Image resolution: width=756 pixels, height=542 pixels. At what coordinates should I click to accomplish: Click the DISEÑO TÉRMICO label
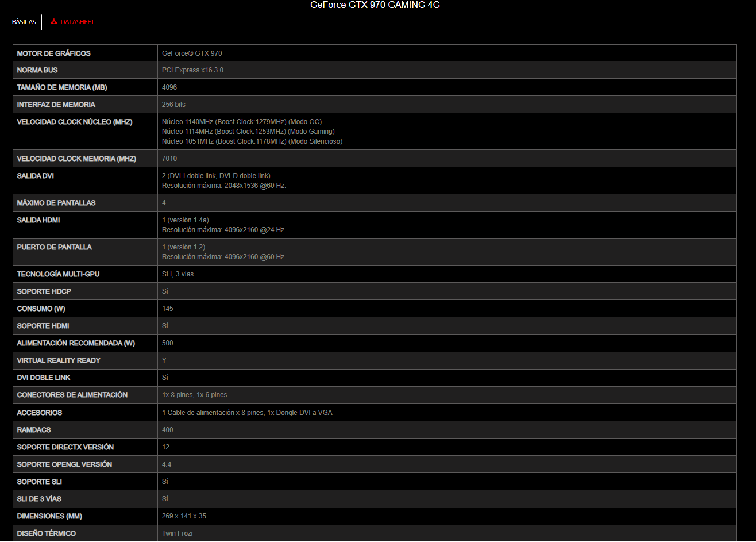tap(47, 533)
